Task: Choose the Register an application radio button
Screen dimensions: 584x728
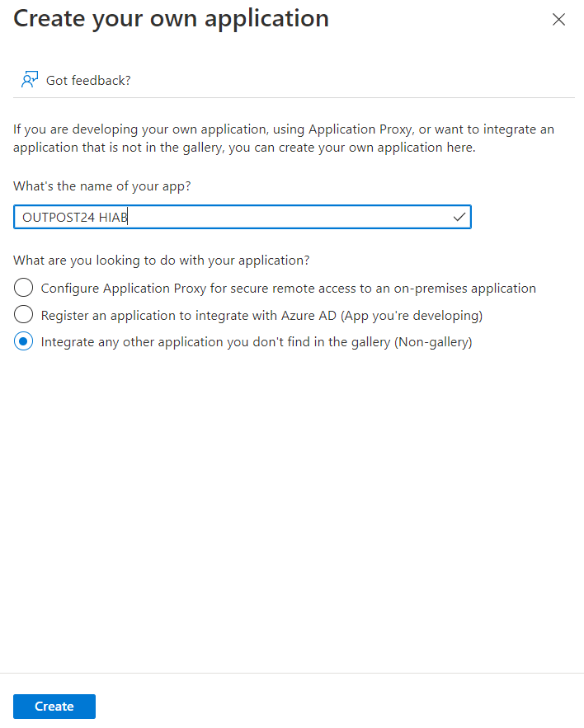Action: [24, 315]
